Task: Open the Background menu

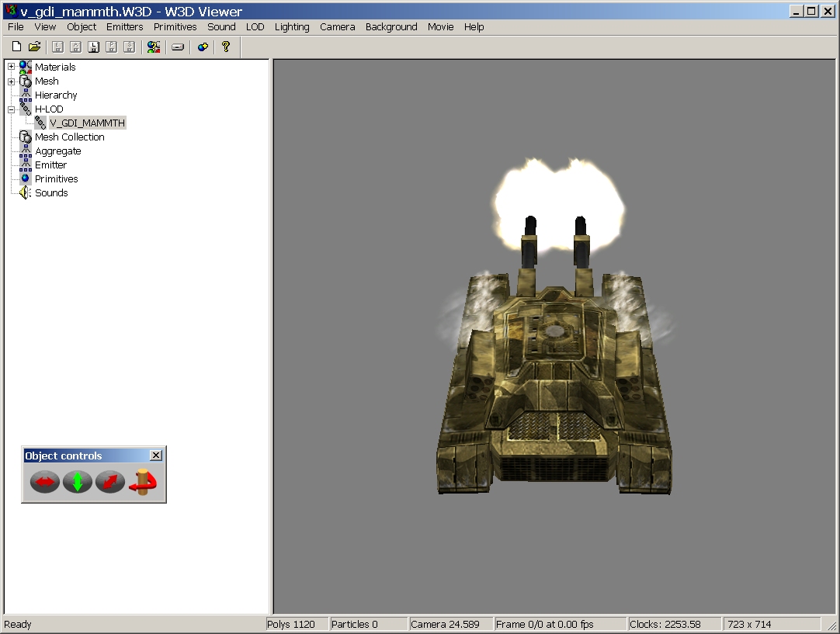Action: pyautogui.click(x=391, y=27)
